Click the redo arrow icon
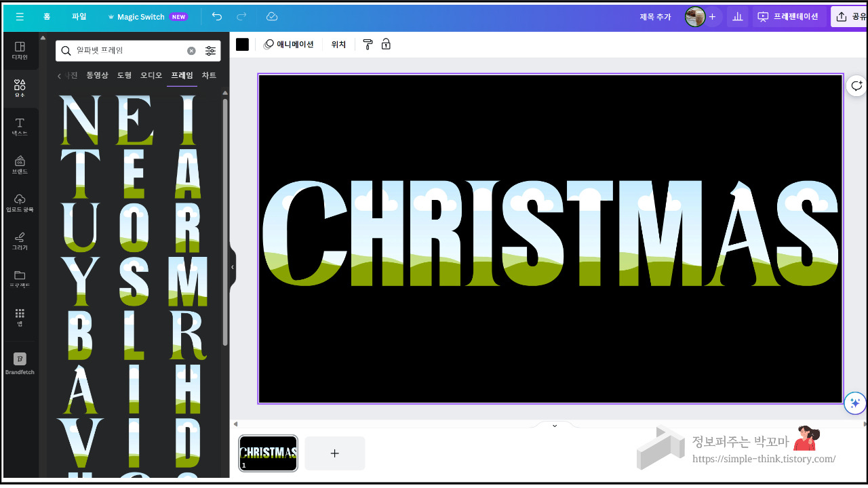Screen dimensions: 868x488 [x=241, y=16]
